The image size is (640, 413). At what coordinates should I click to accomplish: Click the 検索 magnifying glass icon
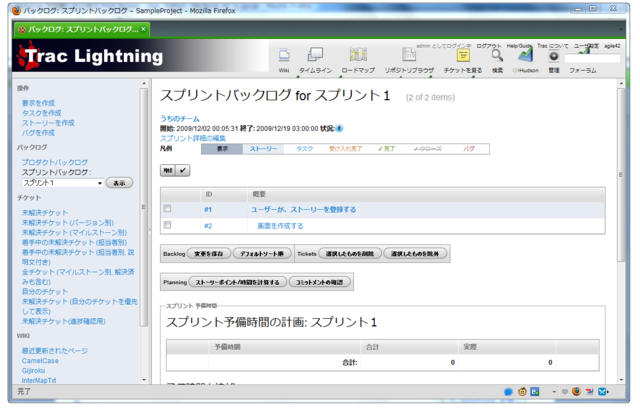(x=497, y=56)
